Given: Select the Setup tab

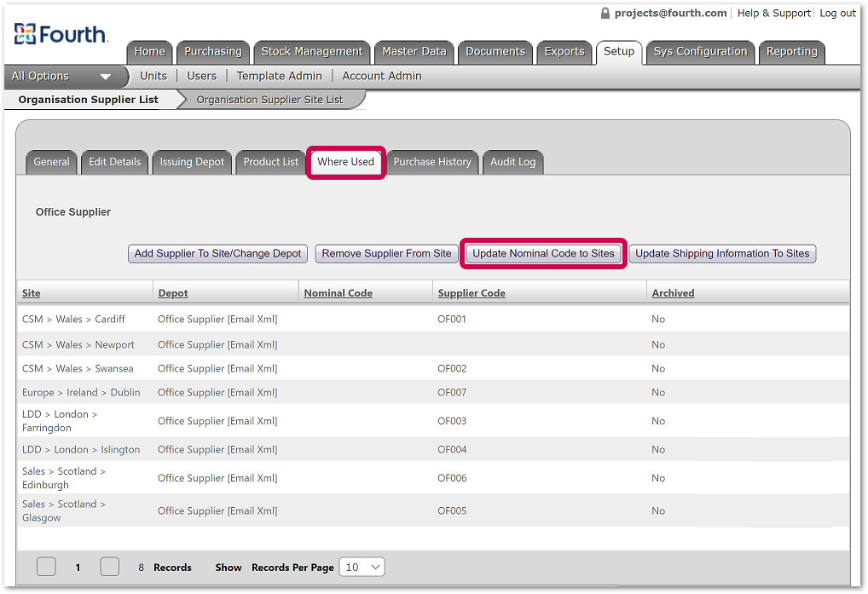Looking at the screenshot, I should pyautogui.click(x=619, y=52).
